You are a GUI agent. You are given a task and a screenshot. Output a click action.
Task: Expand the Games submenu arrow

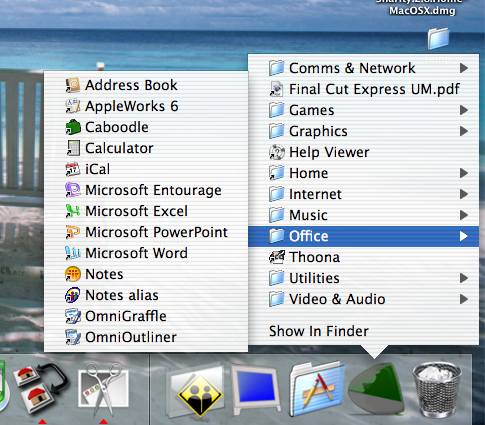[x=464, y=110]
